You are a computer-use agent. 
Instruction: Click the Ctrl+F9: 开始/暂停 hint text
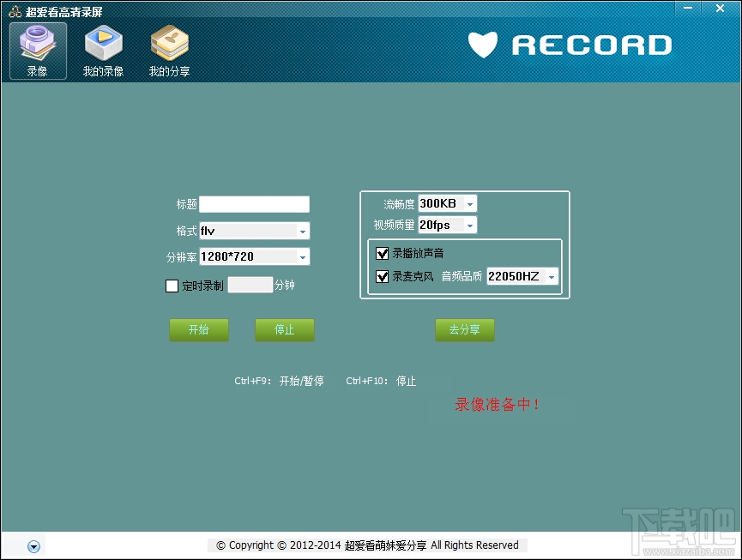[279, 381]
